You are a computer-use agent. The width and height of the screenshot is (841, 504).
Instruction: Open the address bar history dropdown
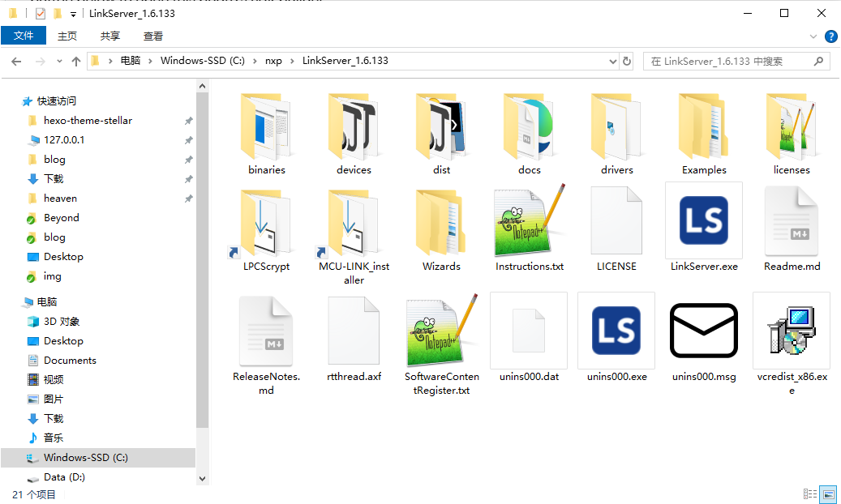pyautogui.click(x=612, y=62)
